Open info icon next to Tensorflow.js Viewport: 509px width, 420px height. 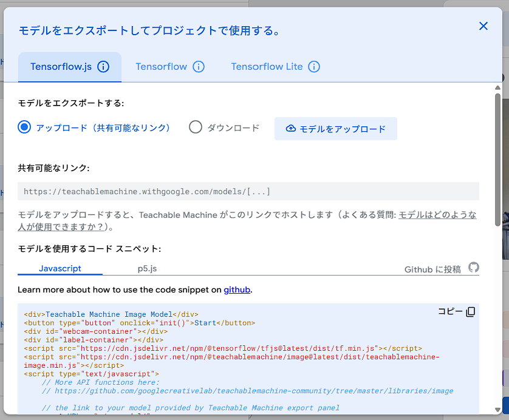(x=103, y=67)
